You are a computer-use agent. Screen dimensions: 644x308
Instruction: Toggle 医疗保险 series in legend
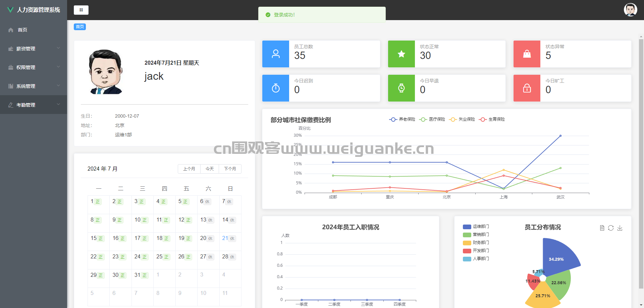coord(432,119)
